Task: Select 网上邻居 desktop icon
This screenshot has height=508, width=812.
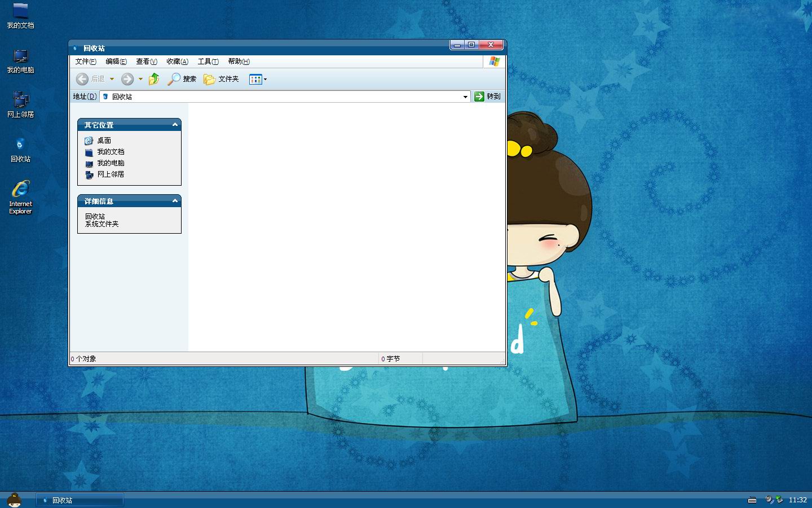Action: tap(20, 105)
